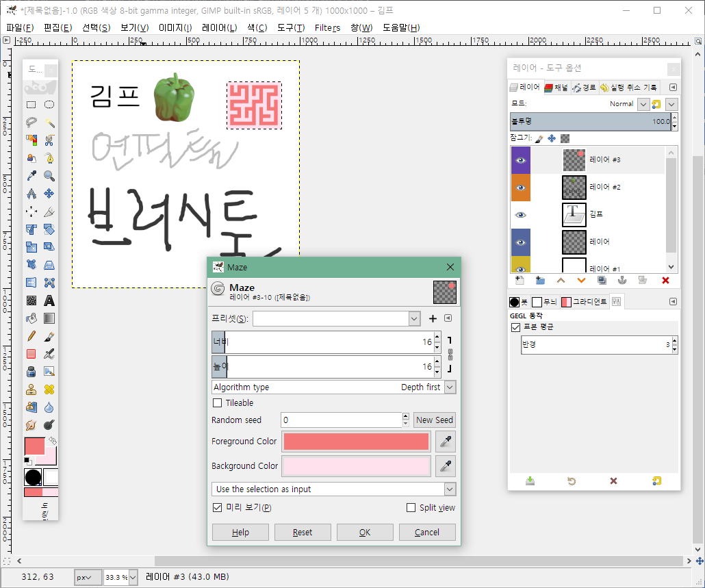Open the 레이어 menu in menu bar
Viewport: 705px width, 588px height.
[x=220, y=28]
